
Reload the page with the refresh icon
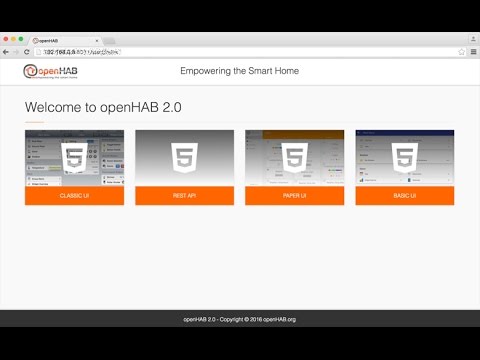point(27,52)
